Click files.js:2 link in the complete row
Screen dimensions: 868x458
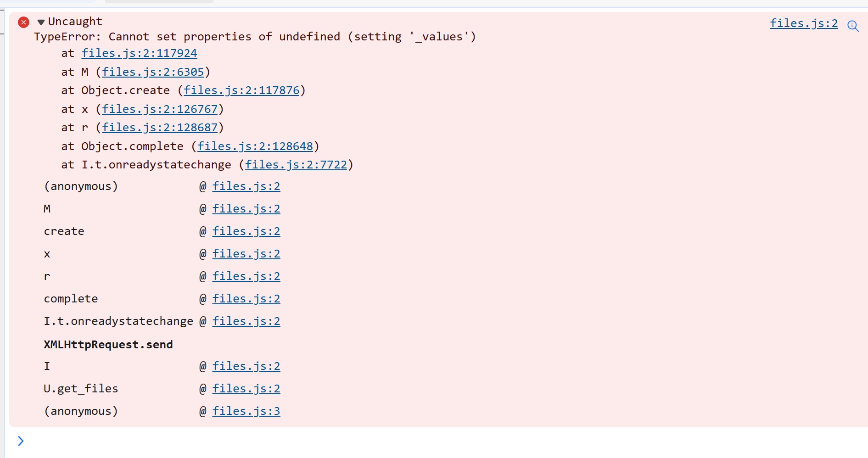(x=246, y=299)
